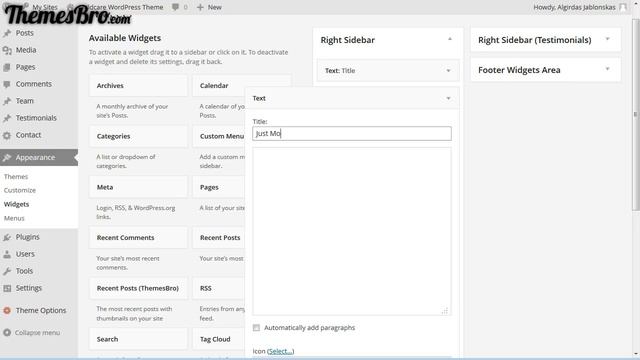The width and height of the screenshot is (640, 360).
Task: Open the Tools menu item
Action: (24, 271)
